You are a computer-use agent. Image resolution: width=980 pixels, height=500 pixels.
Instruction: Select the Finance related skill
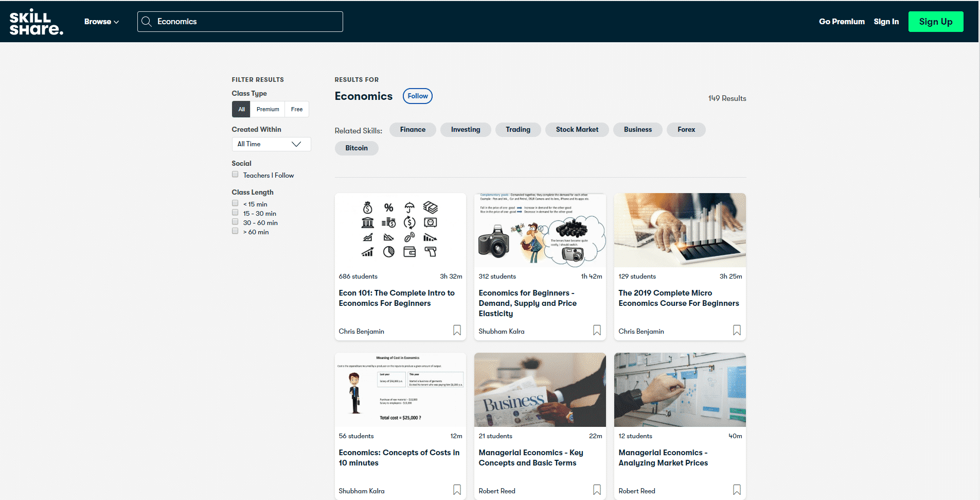(x=413, y=130)
